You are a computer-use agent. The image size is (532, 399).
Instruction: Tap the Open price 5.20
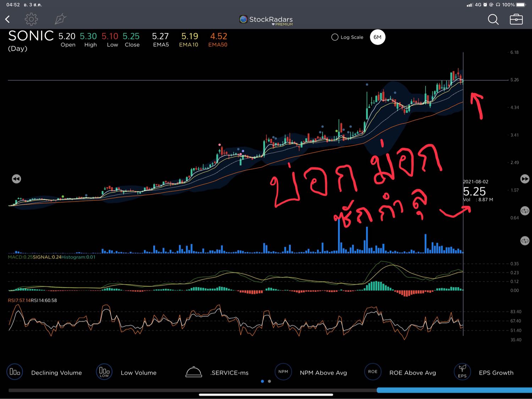coord(67,36)
